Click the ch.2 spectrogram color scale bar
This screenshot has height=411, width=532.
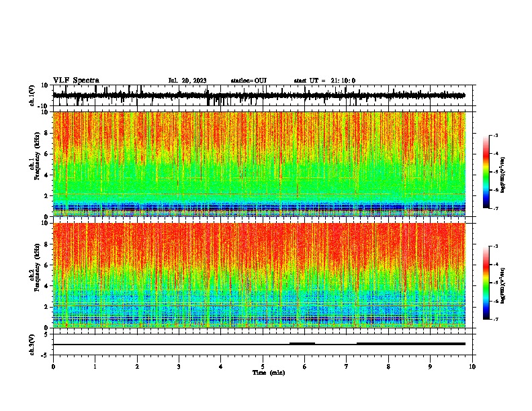point(486,283)
